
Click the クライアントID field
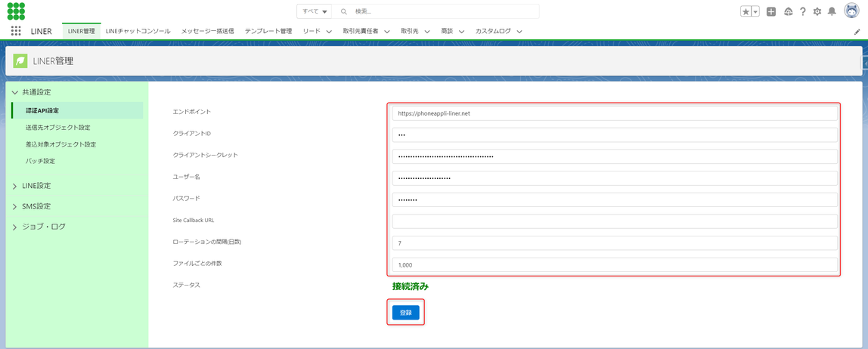[615, 135]
